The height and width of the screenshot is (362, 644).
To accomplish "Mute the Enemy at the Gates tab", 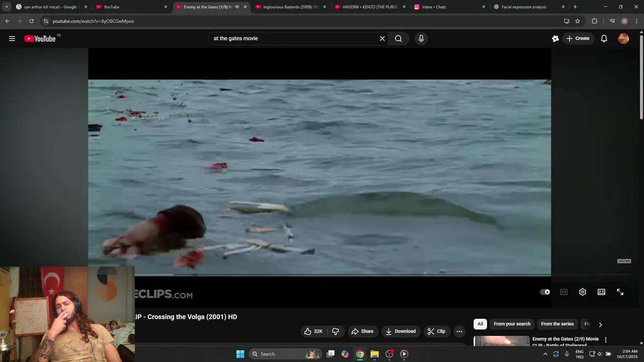I will click(237, 7).
